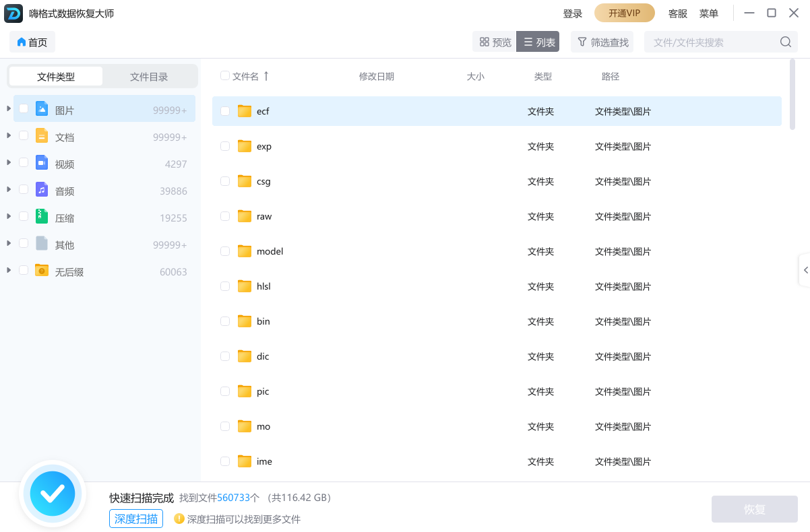Check the select-all box in header row

(x=224, y=76)
